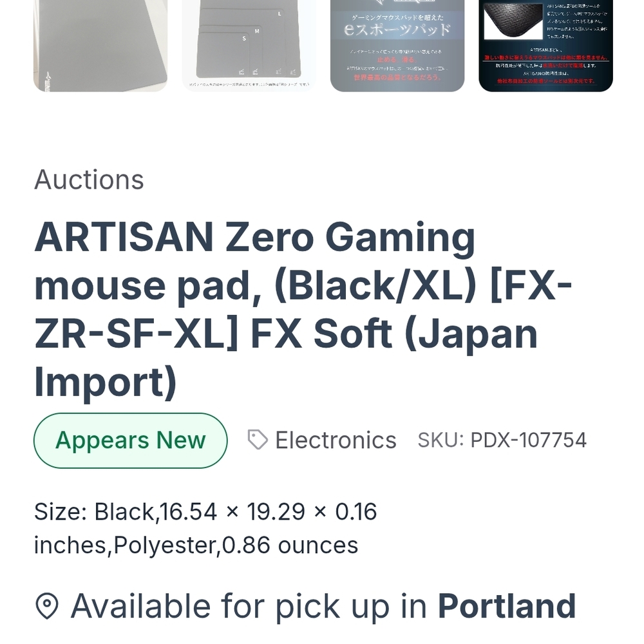
Task: Click the Electronics category label
Action: [x=336, y=440]
